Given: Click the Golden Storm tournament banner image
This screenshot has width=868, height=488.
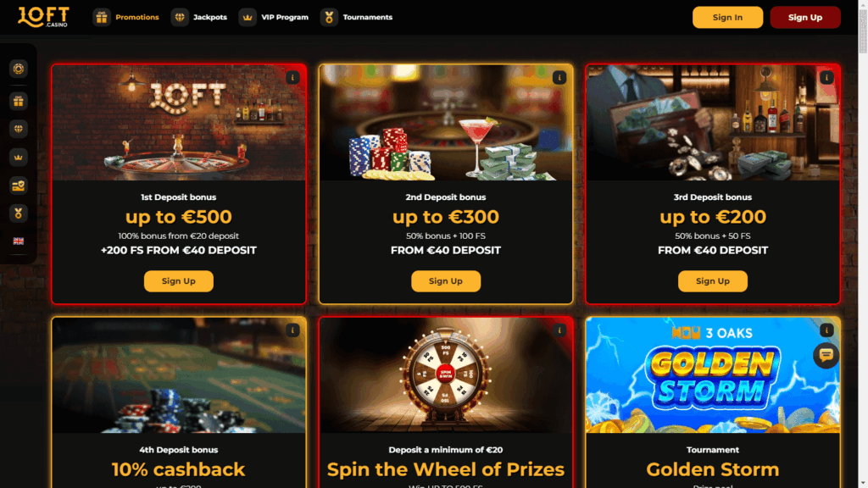Looking at the screenshot, I should [712, 375].
